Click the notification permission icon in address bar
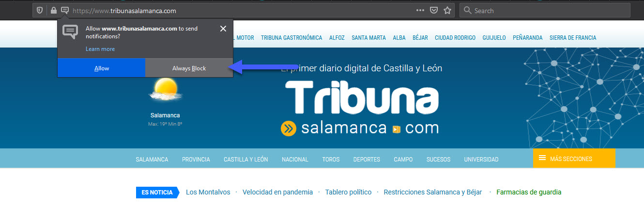The height and width of the screenshot is (210, 644). [x=65, y=10]
